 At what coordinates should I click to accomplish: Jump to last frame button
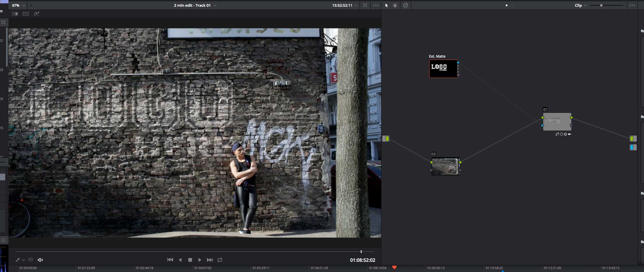coord(210,260)
